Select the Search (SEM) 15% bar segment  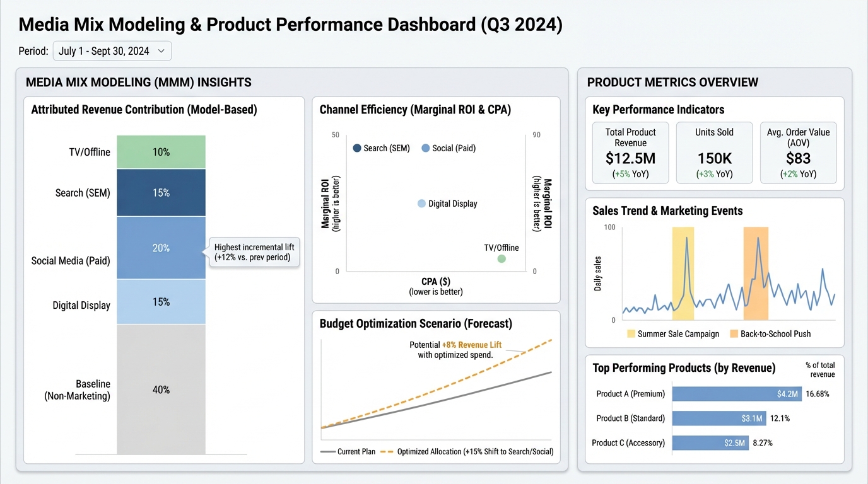tap(161, 193)
